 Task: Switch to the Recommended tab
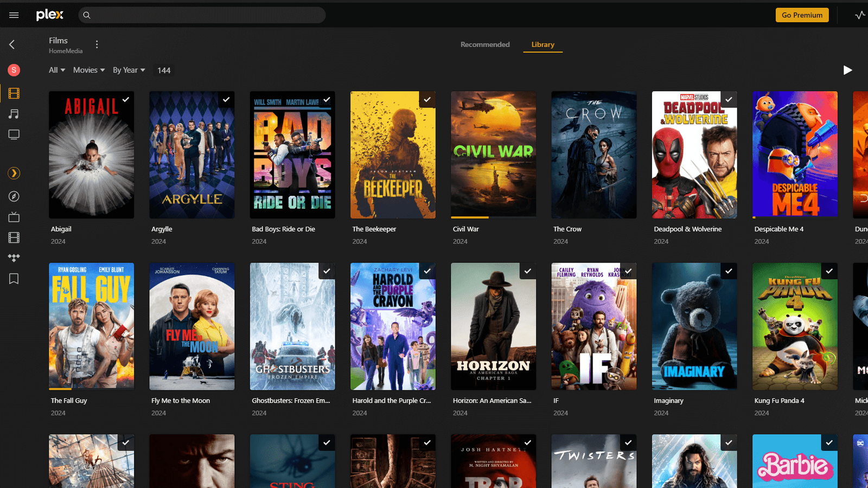[x=484, y=44]
